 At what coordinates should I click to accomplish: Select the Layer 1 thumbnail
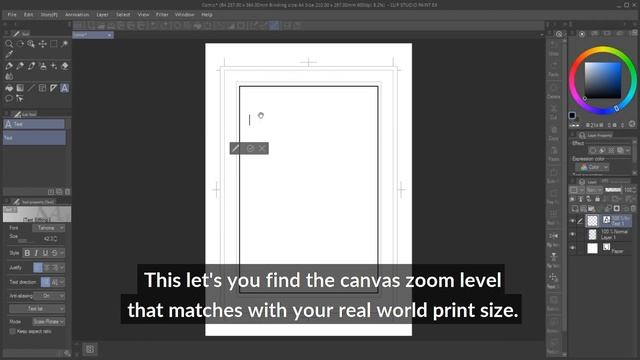click(x=592, y=234)
